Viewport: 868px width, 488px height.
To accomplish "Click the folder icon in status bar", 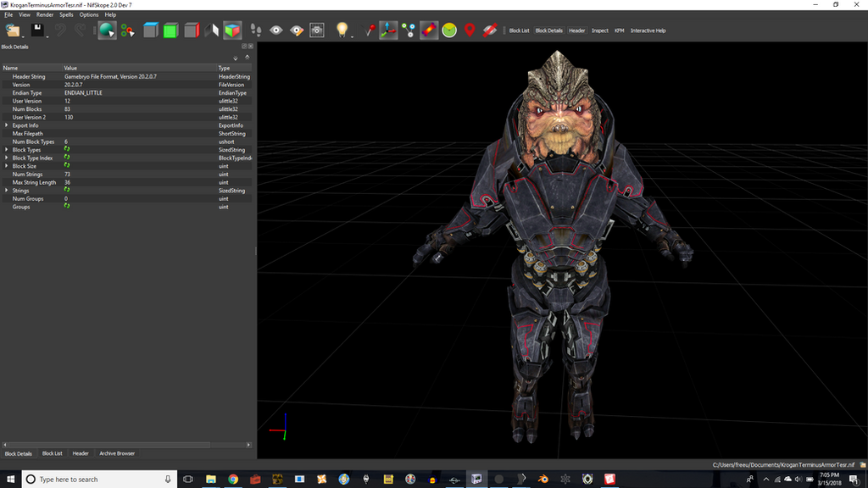I will [862, 465].
